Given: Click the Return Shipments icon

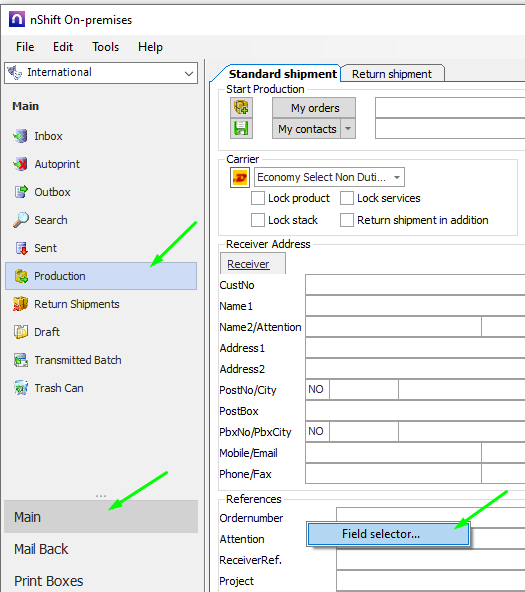Looking at the screenshot, I should (20, 304).
